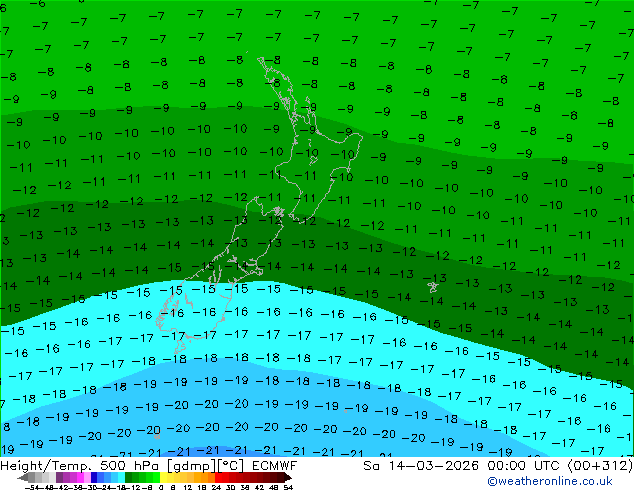Click the legend value label '54'

tap(287, 488)
